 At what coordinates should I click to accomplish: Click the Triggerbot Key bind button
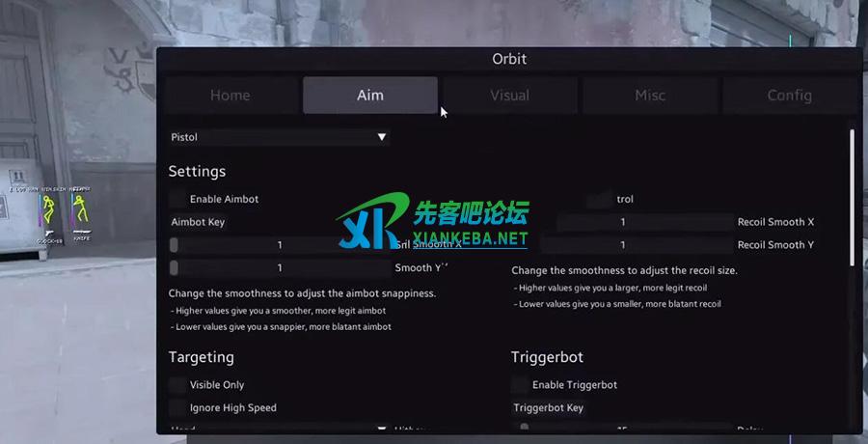[548, 408]
